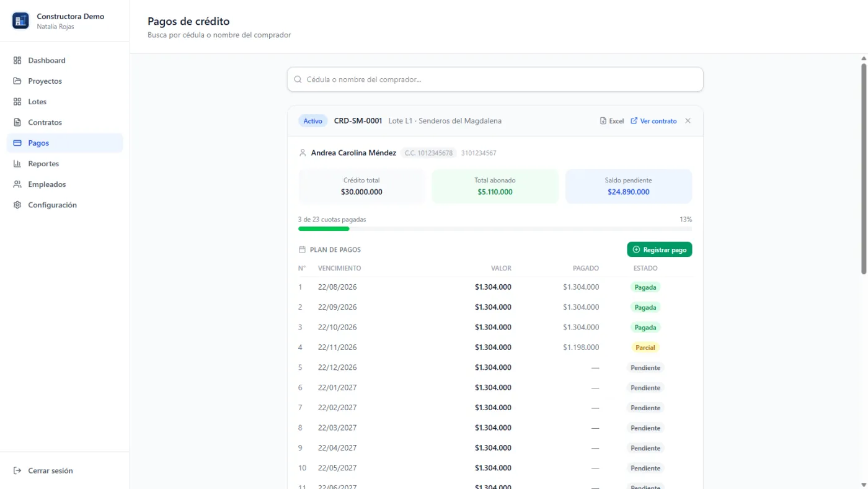Click the Parcial status badge
868x489 pixels.
tap(645, 348)
